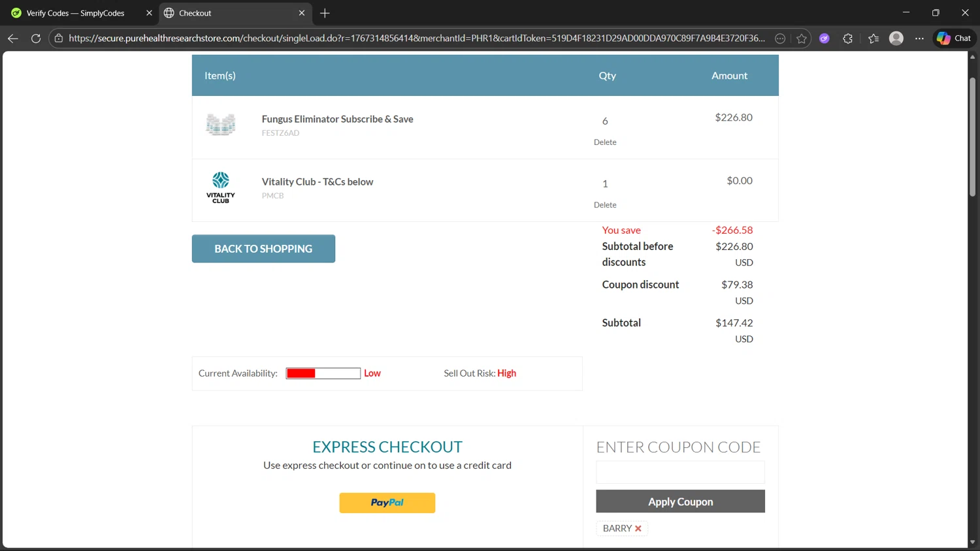Image resolution: width=980 pixels, height=551 pixels.
Task: Open a new browser tab
Action: (x=325, y=13)
